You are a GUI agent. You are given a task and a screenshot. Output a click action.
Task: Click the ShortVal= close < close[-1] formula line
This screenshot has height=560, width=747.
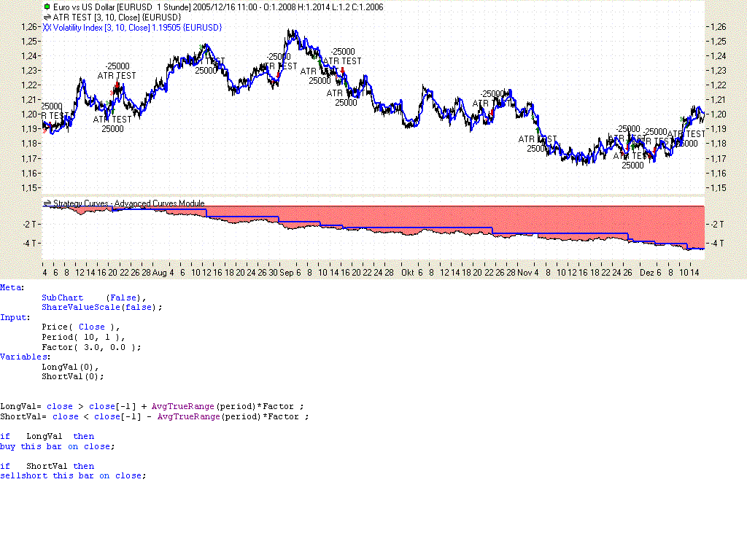click(155, 416)
